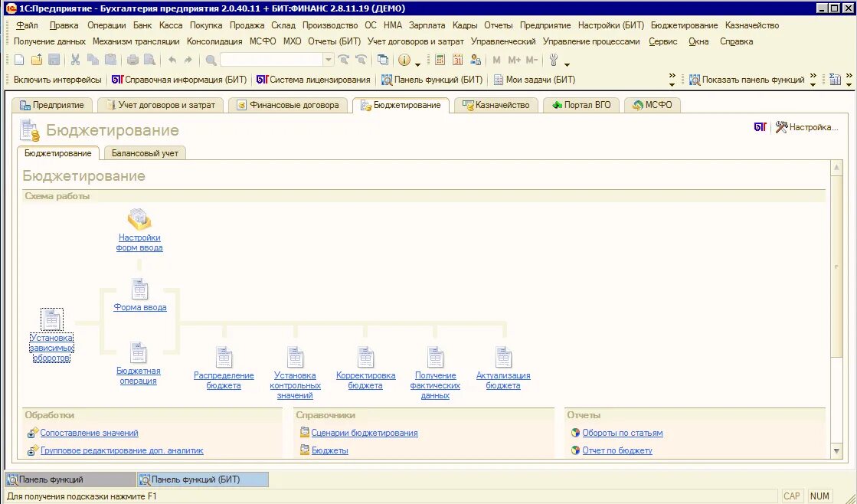Click the Calculator toolbar icon
The width and height of the screenshot is (857, 504).
[x=440, y=61]
